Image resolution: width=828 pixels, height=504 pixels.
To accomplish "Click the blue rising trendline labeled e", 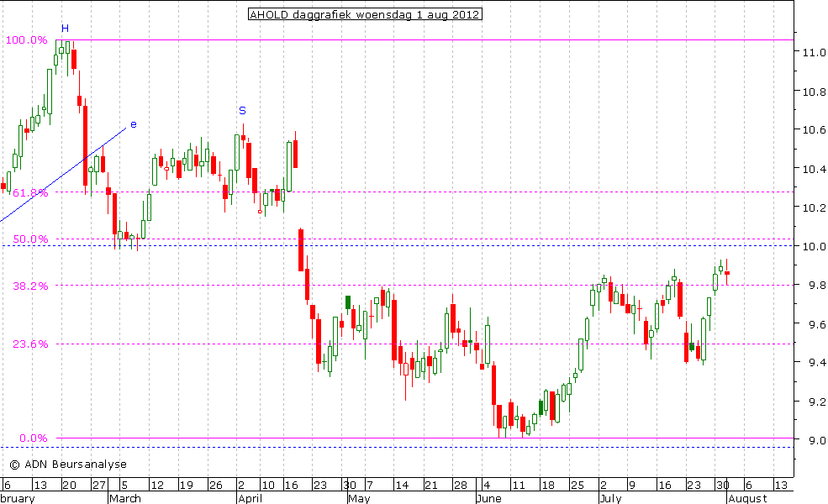I will tap(63, 174).
